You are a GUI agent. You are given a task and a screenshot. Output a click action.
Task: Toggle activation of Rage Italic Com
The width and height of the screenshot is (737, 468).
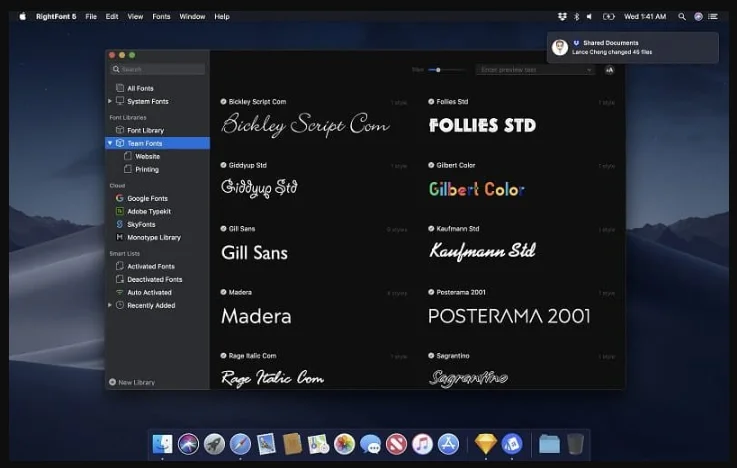tap(223, 356)
